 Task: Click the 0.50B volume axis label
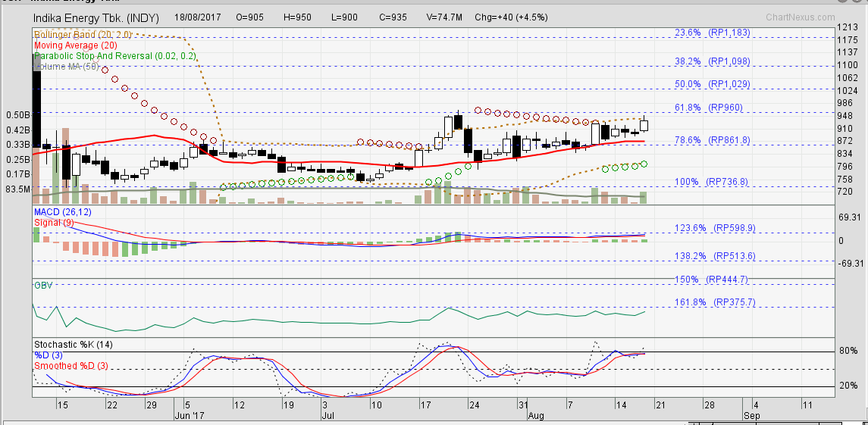(17, 115)
